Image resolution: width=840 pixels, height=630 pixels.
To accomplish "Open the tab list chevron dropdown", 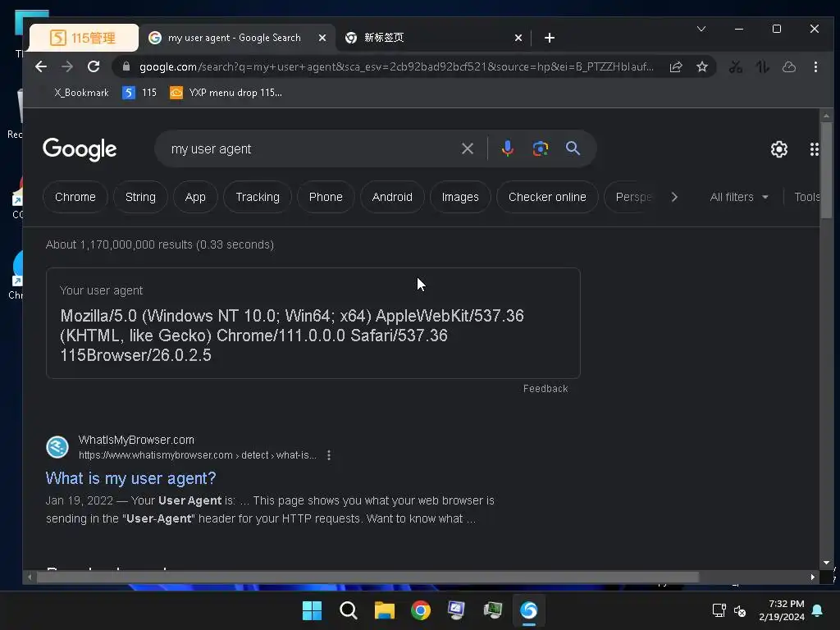I will coord(701,29).
